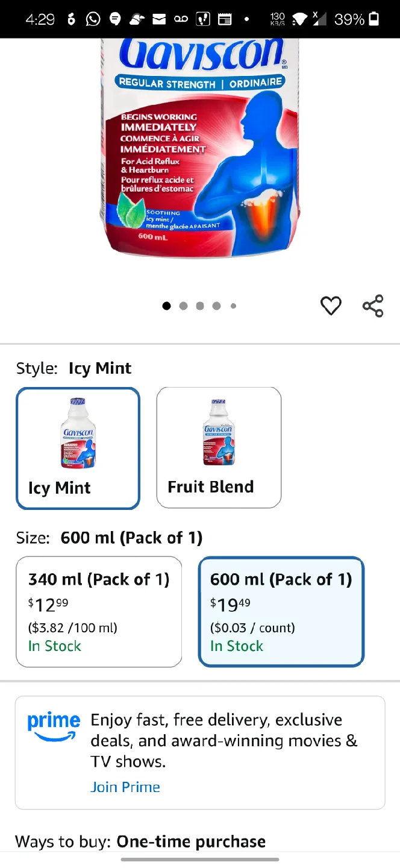Tap the heart wishlist icon

point(331,306)
